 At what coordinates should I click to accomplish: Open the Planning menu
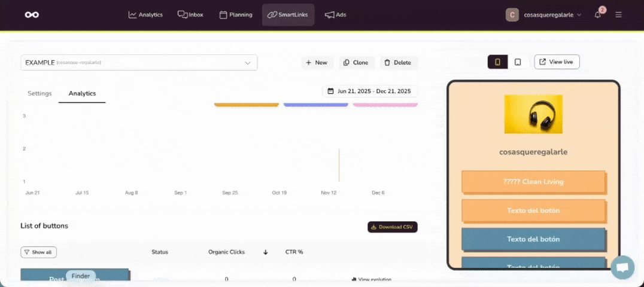coord(236,14)
